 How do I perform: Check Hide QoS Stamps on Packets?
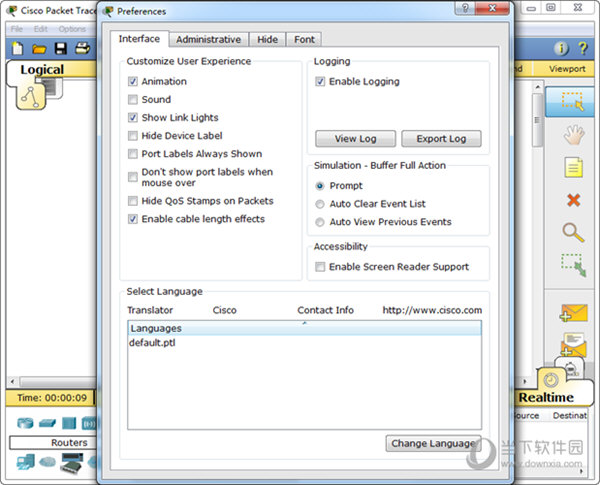(133, 201)
